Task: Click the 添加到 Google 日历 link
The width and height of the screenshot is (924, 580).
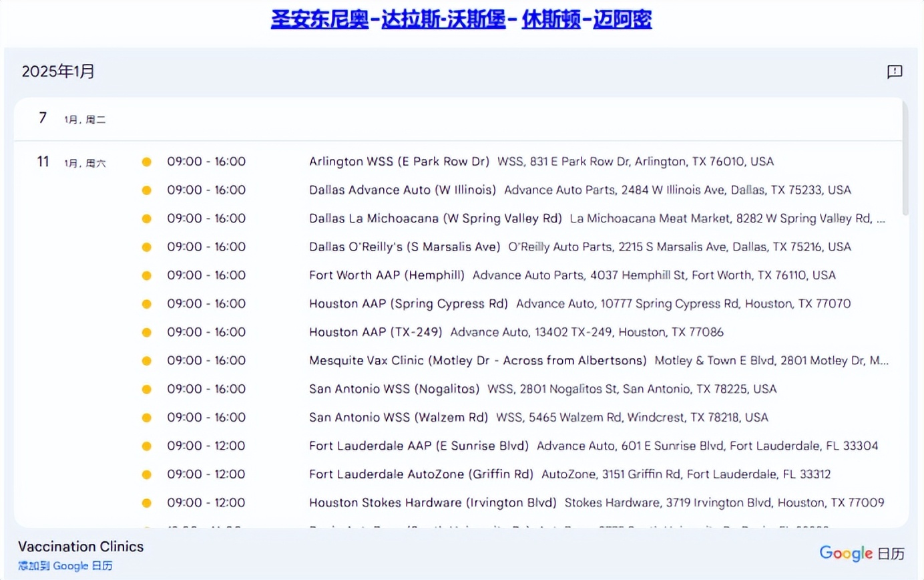Action: [x=65, y=566]
